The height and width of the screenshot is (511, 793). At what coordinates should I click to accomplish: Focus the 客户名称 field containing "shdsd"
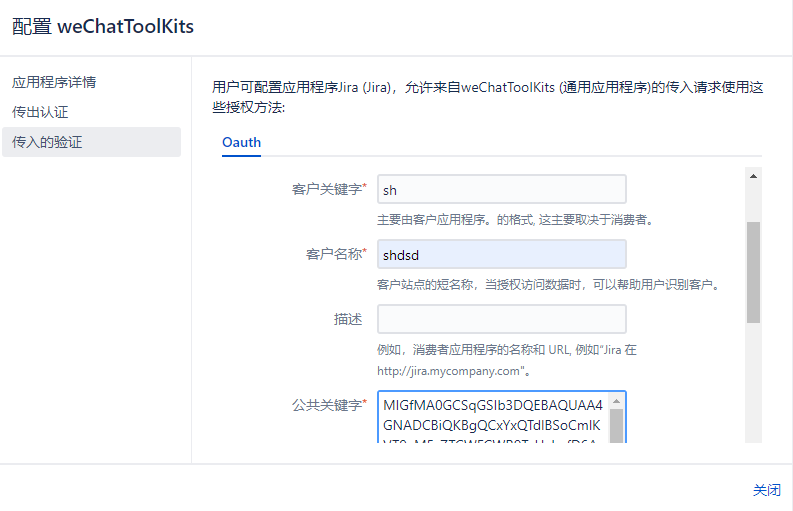click(x=501, y=254)
